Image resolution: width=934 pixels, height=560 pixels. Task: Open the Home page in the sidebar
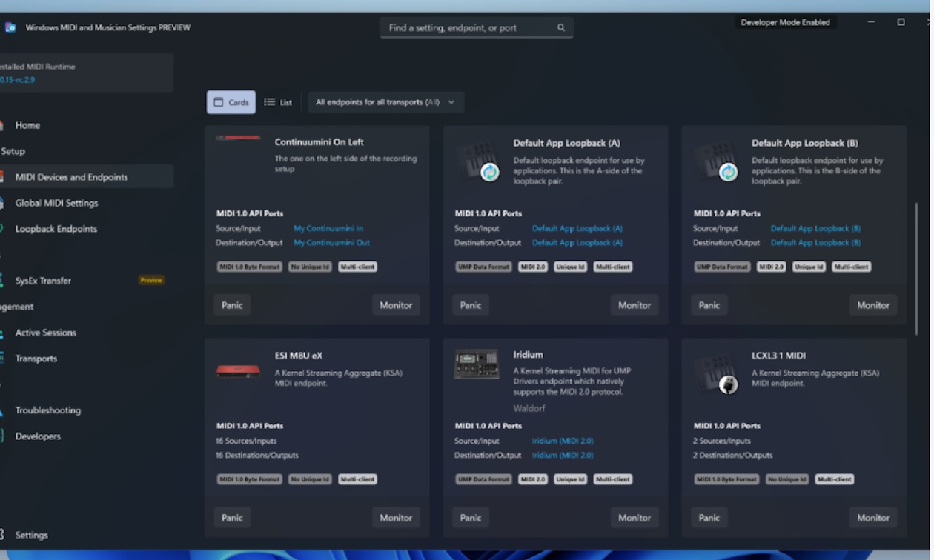click(x=27, y=124)
